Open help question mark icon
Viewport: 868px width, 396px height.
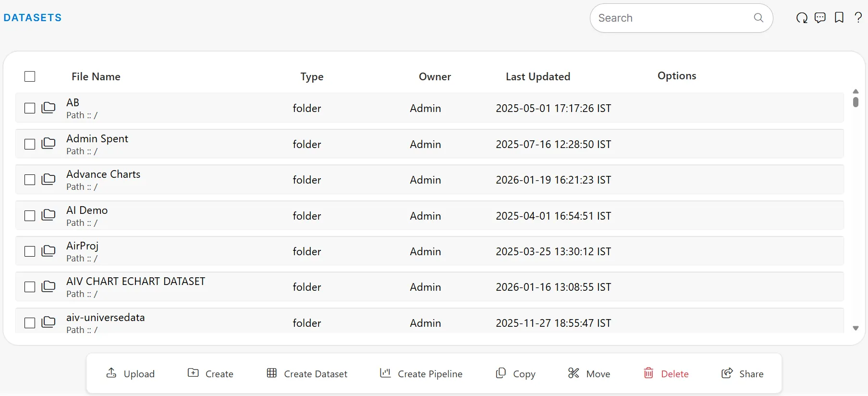tap(858, 18)
